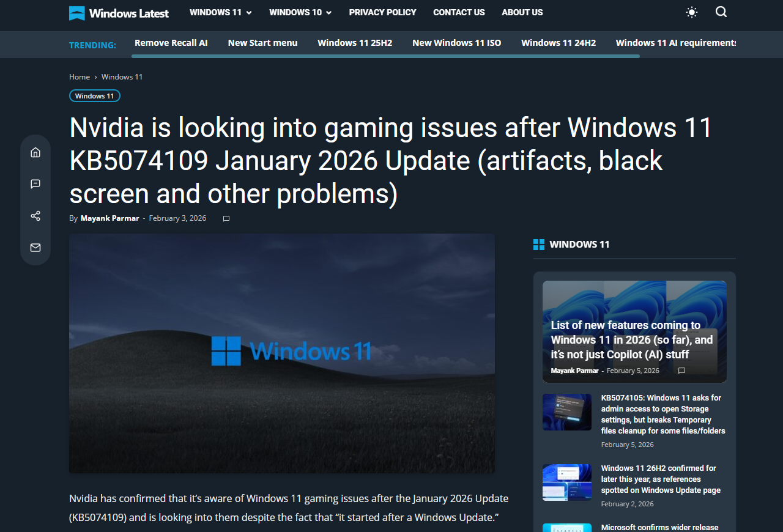
Task: Select trending topic Remove Recall AI
Action: tap(171, 43)
